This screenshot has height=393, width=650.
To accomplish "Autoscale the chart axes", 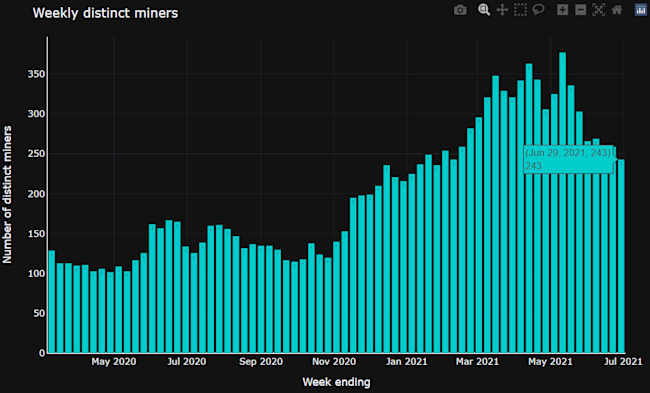I will point(599,10).
